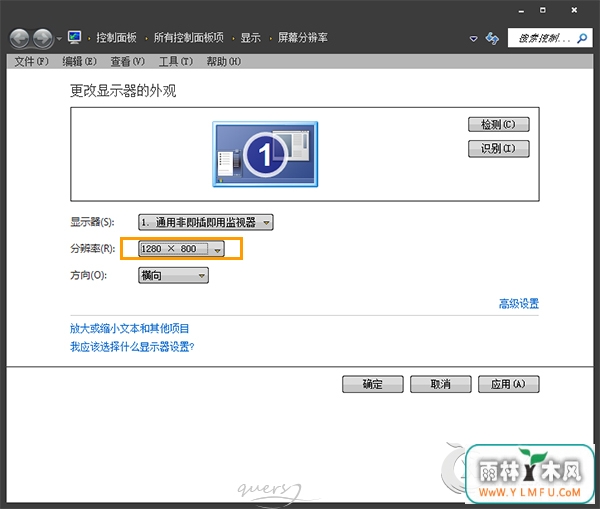Click 屏幕分辨率 breadcrumb
Viewport: 600px width, 509px height.
pyautogui.click(x=303, y=38)
